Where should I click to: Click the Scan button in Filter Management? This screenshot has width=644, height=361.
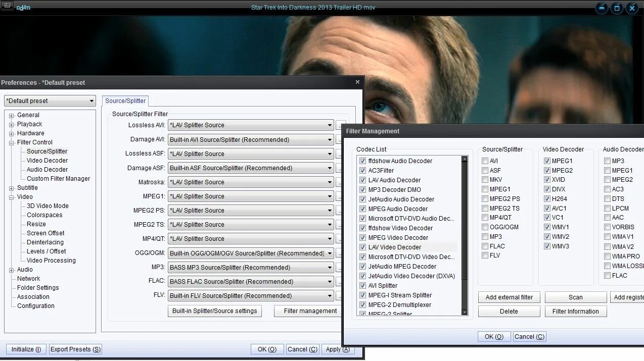[x=576, y=297]
